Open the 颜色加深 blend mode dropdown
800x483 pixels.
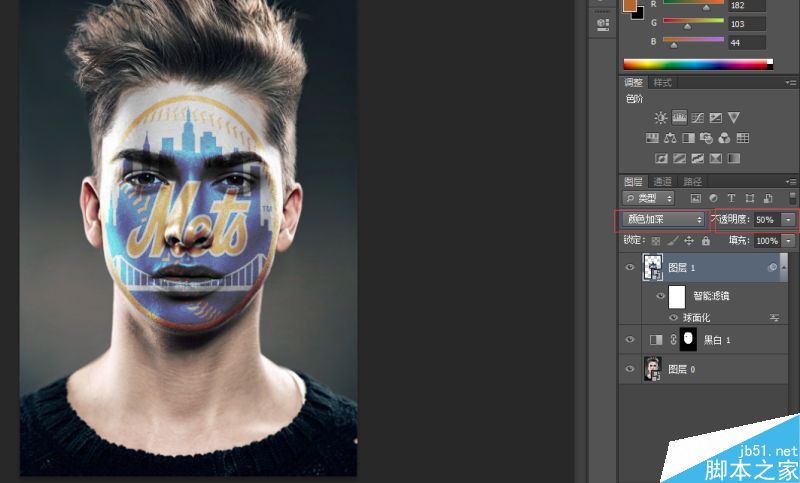(663, 219)
